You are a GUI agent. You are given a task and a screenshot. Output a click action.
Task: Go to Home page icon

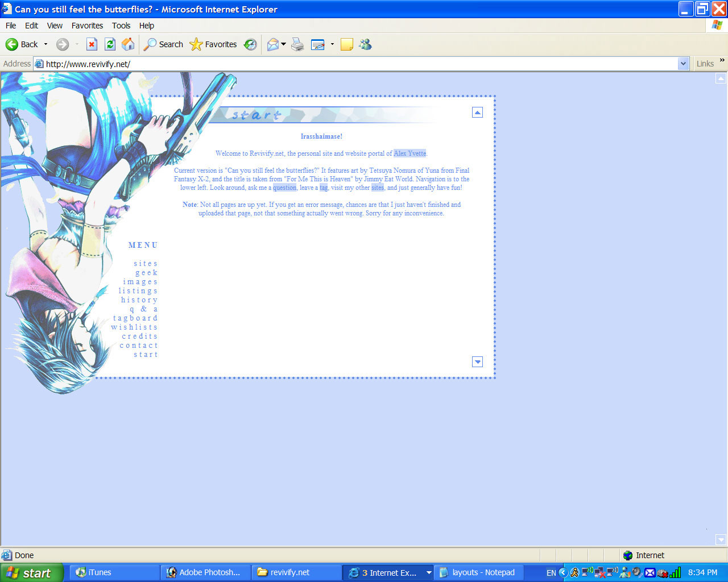click(x=129, y=44)
